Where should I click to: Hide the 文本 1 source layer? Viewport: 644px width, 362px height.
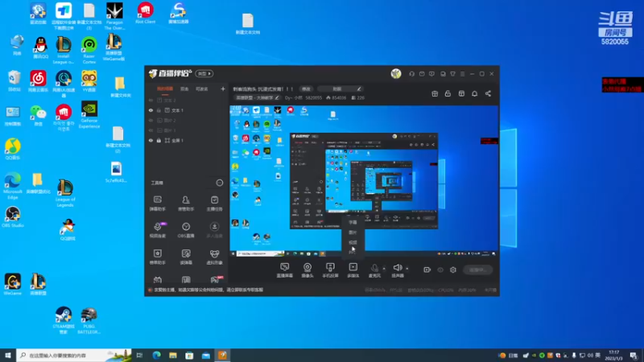pos(151,110)
